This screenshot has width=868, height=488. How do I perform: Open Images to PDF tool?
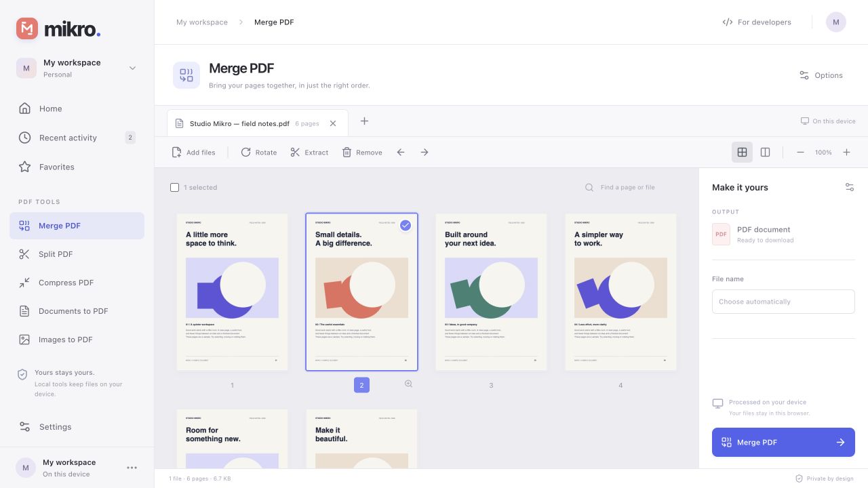tap(77, 340)
